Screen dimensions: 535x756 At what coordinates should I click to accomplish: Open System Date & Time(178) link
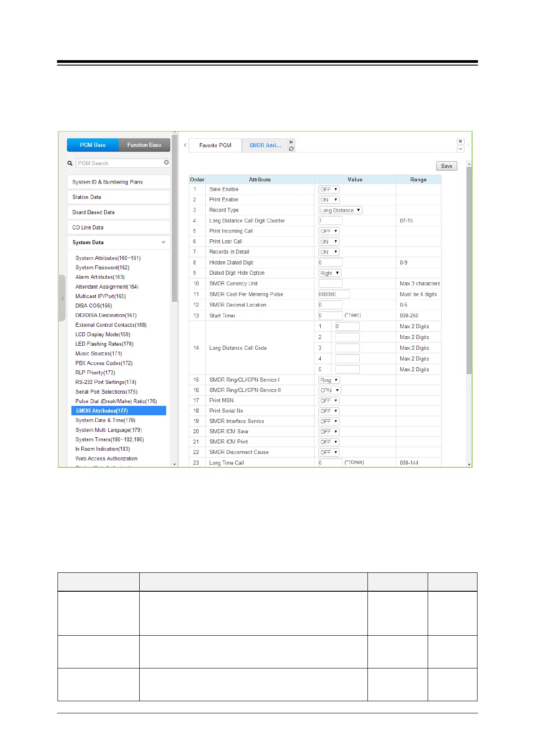click(105, 420)
